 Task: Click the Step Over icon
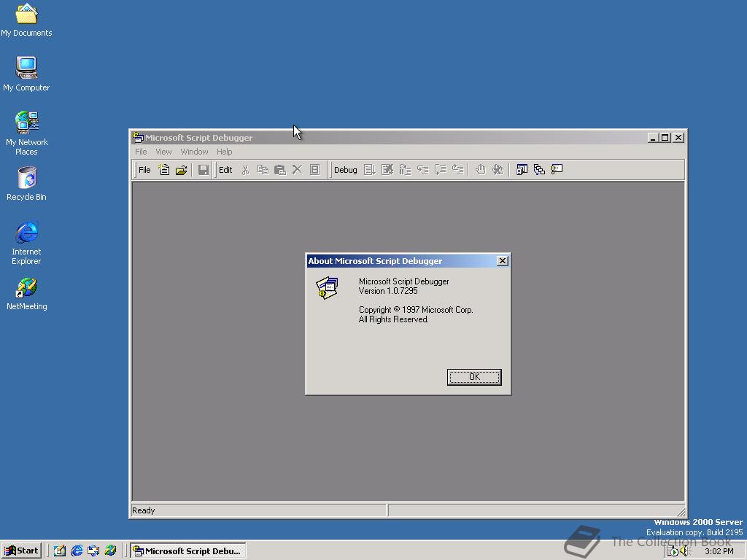(440, 169)
